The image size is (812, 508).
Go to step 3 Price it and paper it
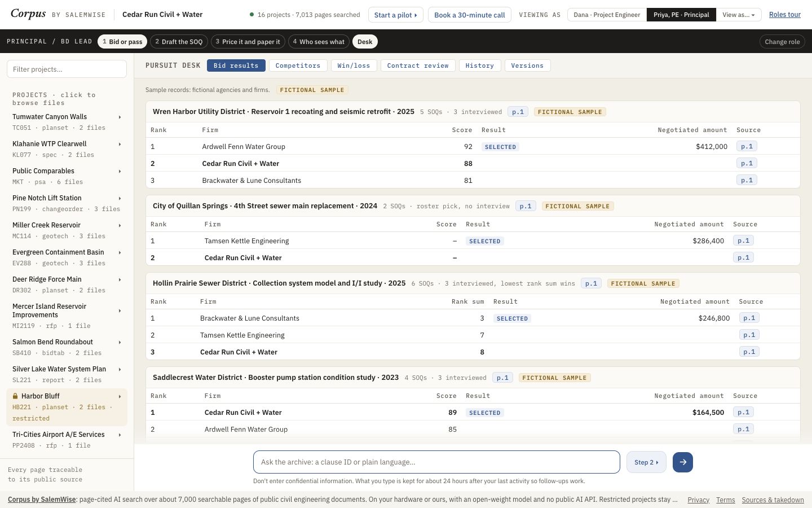(248, 42)
